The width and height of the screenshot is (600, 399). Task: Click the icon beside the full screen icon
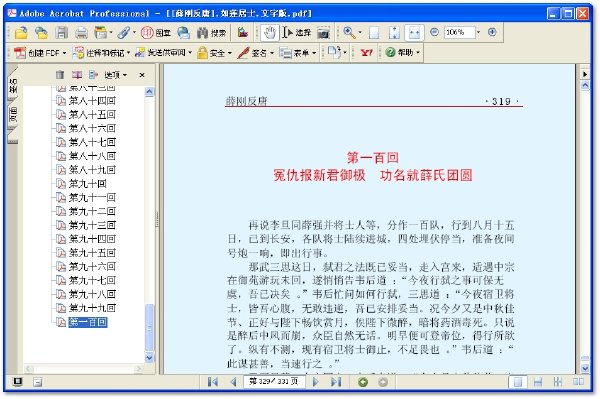pyautogui.click(x=37, y=381)
